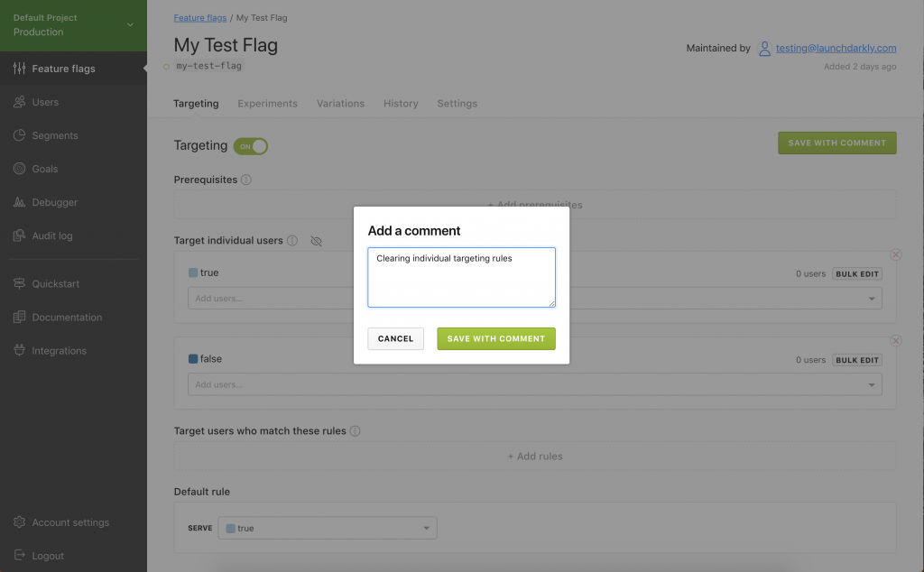Click the Users icon in sidebar

tap(20, 102)
